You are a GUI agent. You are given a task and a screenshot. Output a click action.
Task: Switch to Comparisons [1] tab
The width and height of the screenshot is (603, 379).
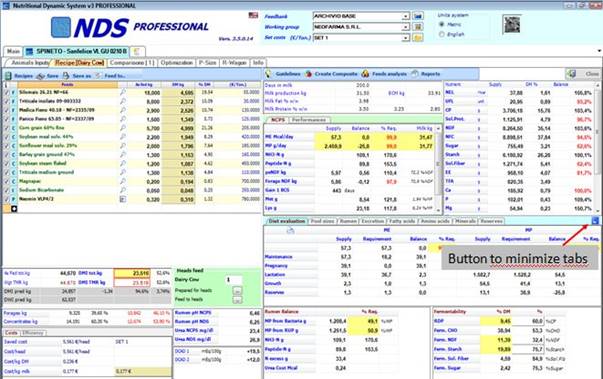[x=132, y=63]
